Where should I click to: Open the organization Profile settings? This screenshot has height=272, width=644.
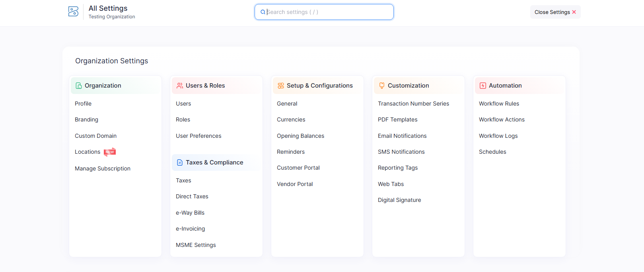tap(83, 104)
